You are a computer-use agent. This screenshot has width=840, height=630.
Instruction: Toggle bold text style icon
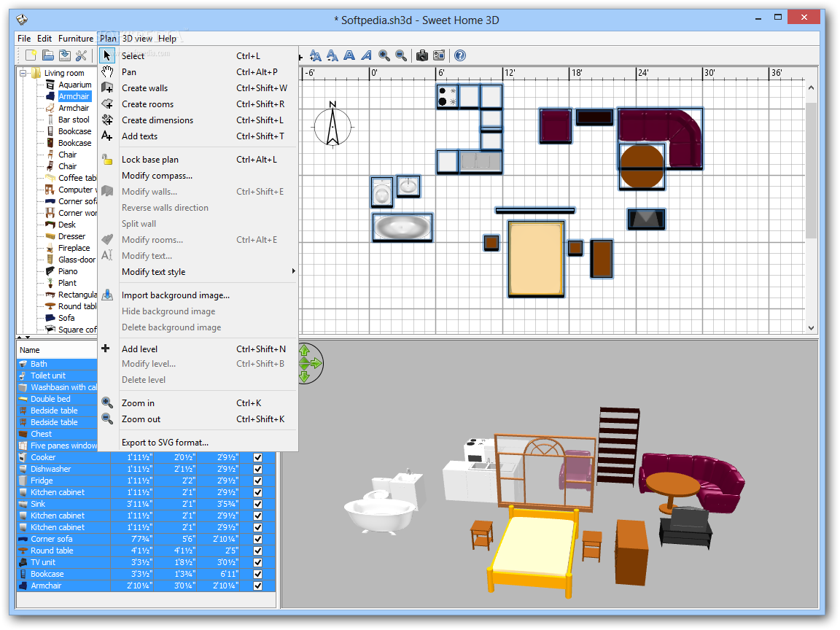pyautogui.click(x=349, y=55)
